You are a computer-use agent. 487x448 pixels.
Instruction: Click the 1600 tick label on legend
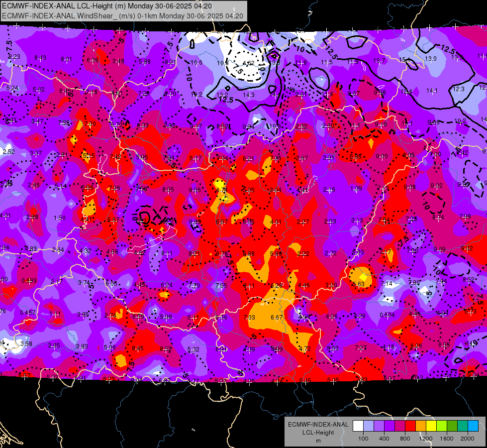(x=447, y=439)
